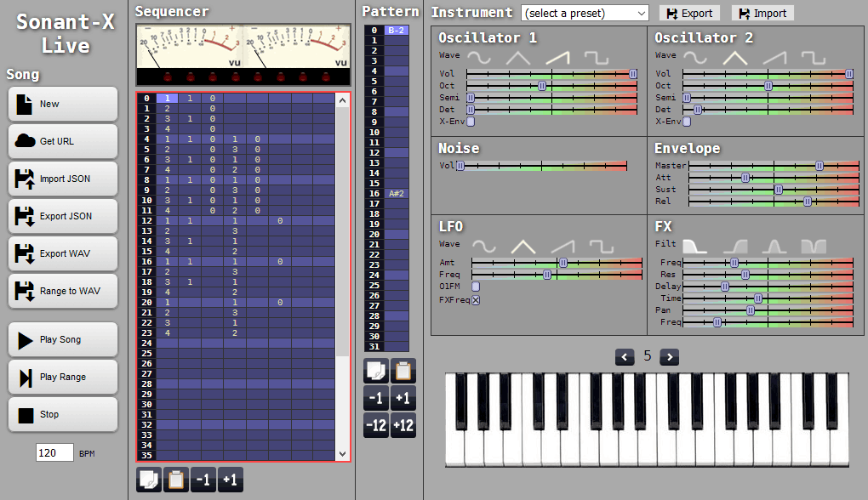The height and width of the screenshot is (500, 868).
Task: Uncheck the LFO FXFreq checkbox
Action: coord(476,300)
